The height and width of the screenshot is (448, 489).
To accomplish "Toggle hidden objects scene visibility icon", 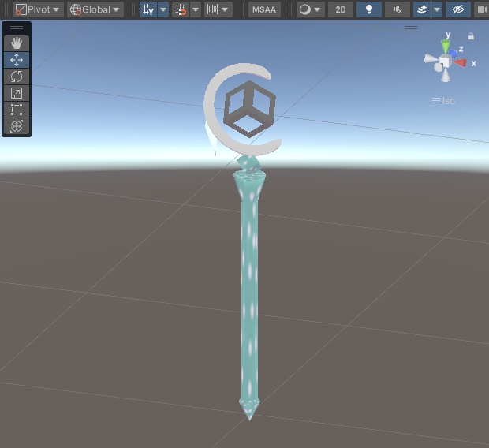I will click(458, 9).
